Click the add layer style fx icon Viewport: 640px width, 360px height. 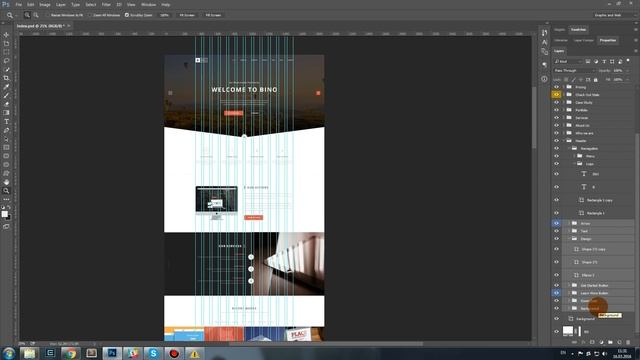[583, 342]
